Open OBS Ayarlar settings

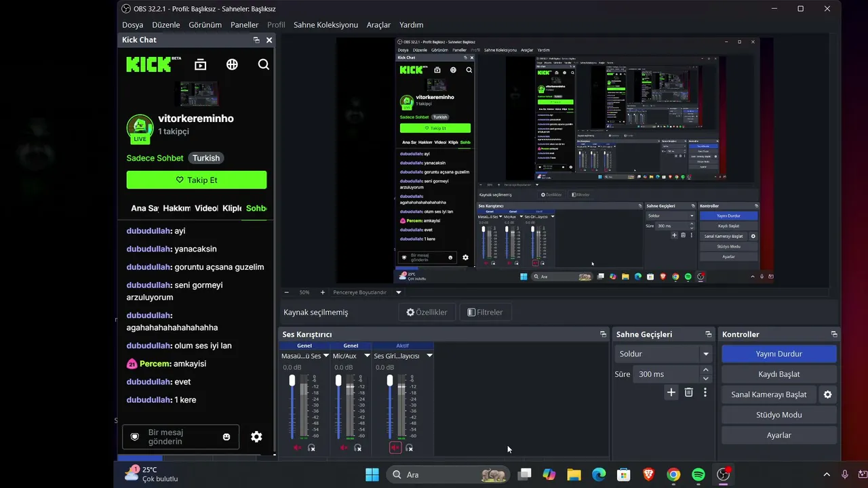tap(778, 435)
